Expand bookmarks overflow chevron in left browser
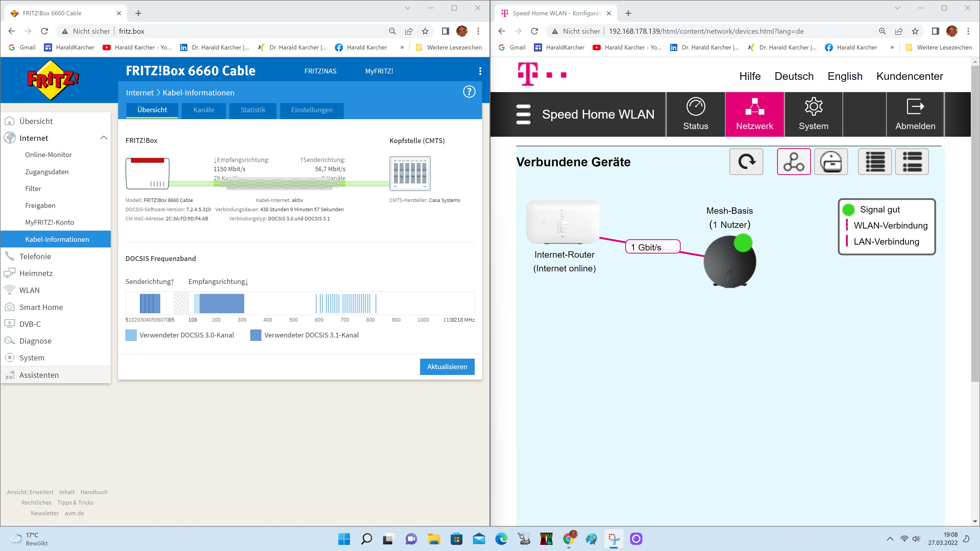Image resolution: width=980 pixels, height=551 pixels. (x=402, y=47)
